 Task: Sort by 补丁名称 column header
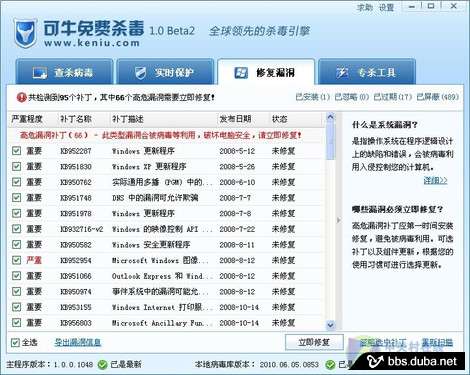point(76,119)
